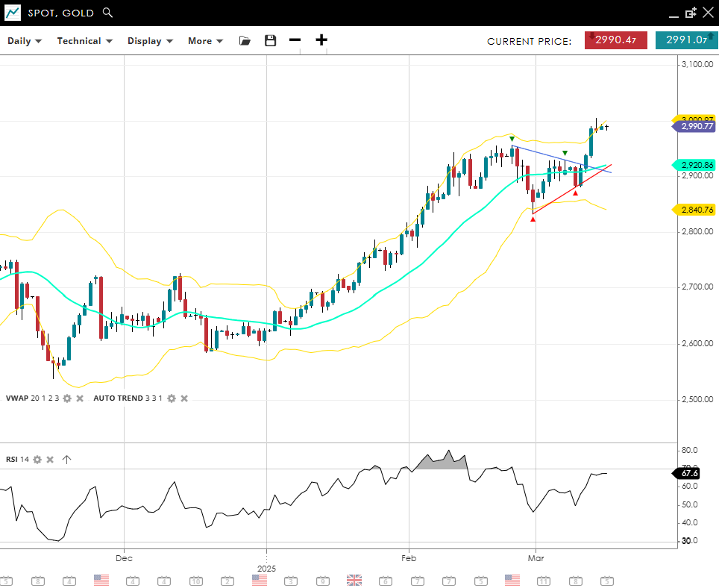Open a saved chart with the folder icon

[245, 41]
